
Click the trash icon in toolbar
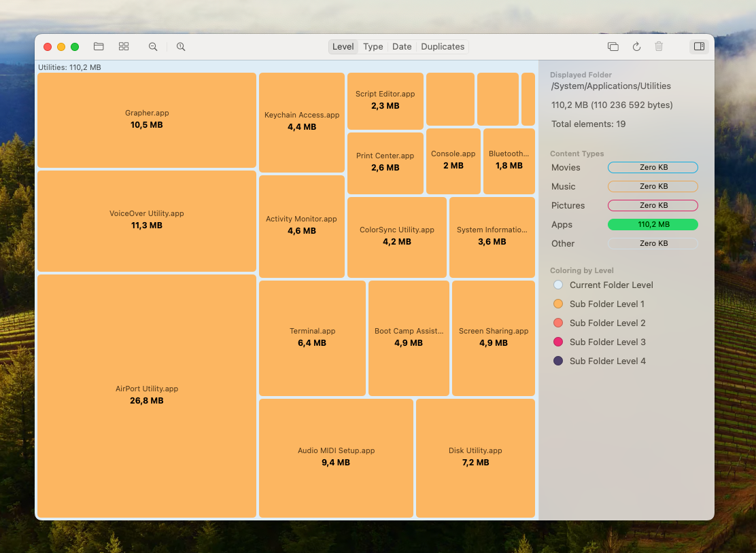pos(659,47)
